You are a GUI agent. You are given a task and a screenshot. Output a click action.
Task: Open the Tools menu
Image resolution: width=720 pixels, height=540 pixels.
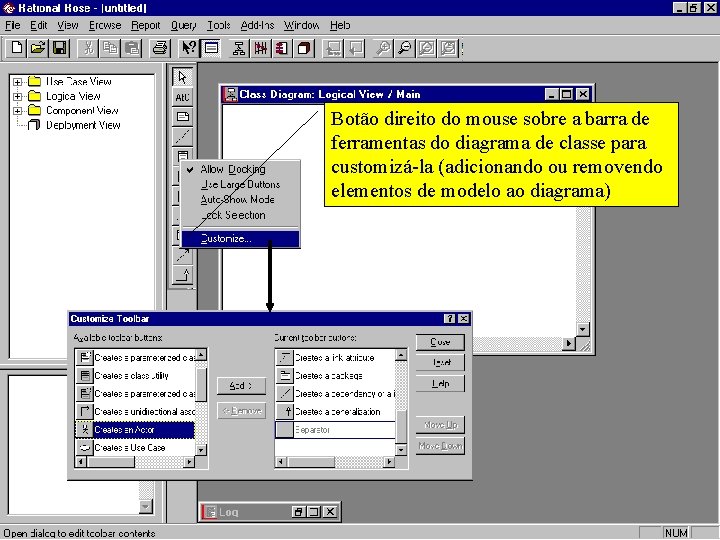219,25
